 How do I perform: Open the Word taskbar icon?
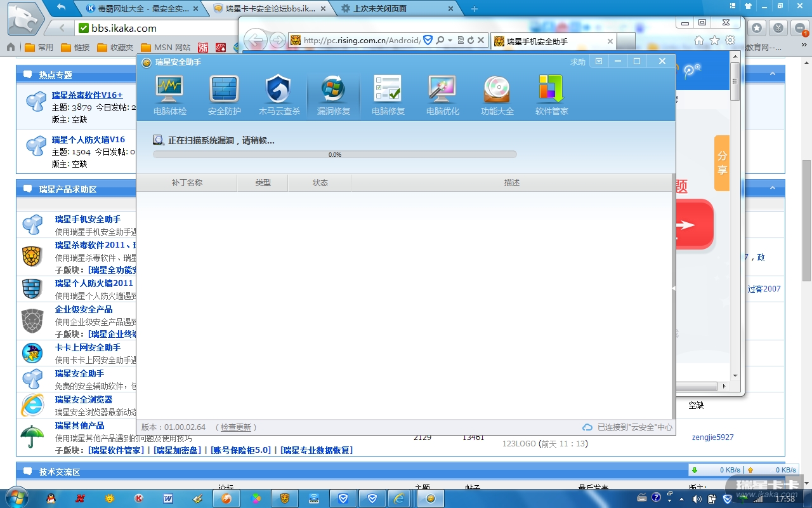tap(168, 498)
